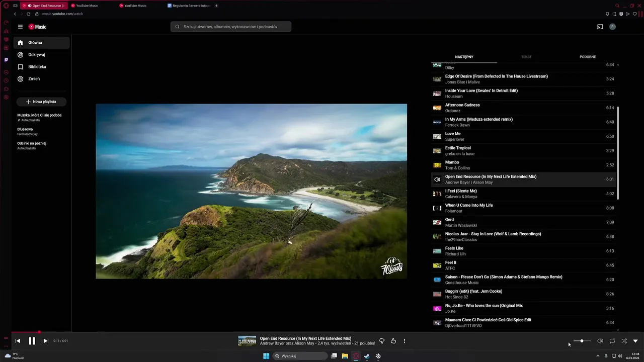Go back in browser history
This screenshot has height=362, width=644.
(x=15, y=14)
